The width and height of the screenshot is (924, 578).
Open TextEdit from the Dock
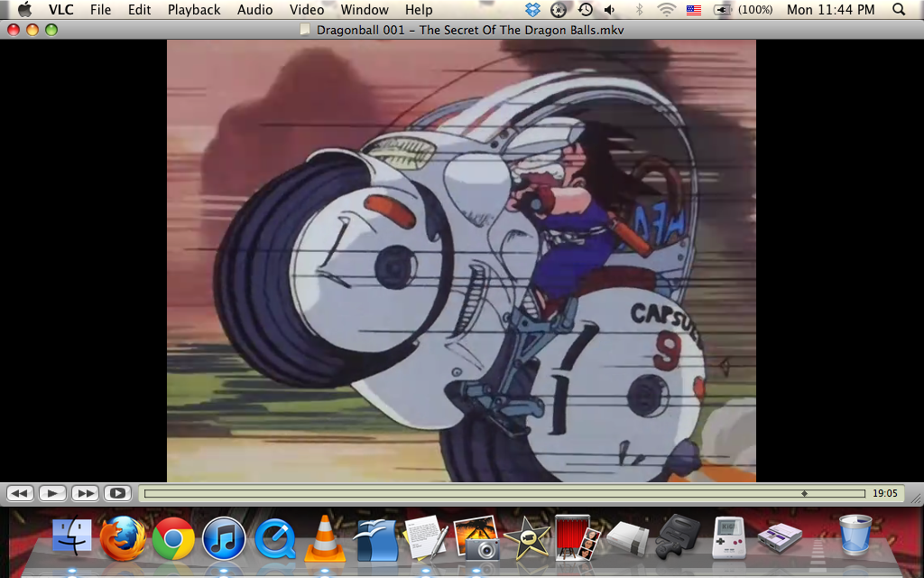(x=426, y=537)
